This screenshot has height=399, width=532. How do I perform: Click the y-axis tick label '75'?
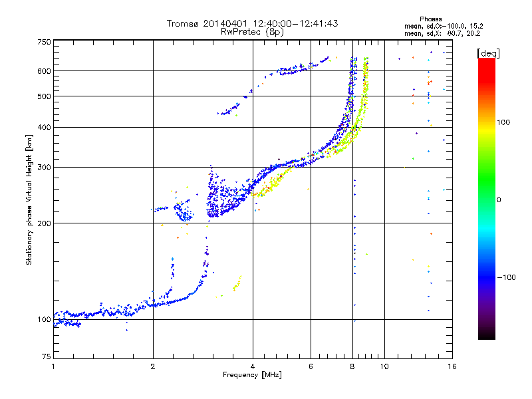click(47, 356)
